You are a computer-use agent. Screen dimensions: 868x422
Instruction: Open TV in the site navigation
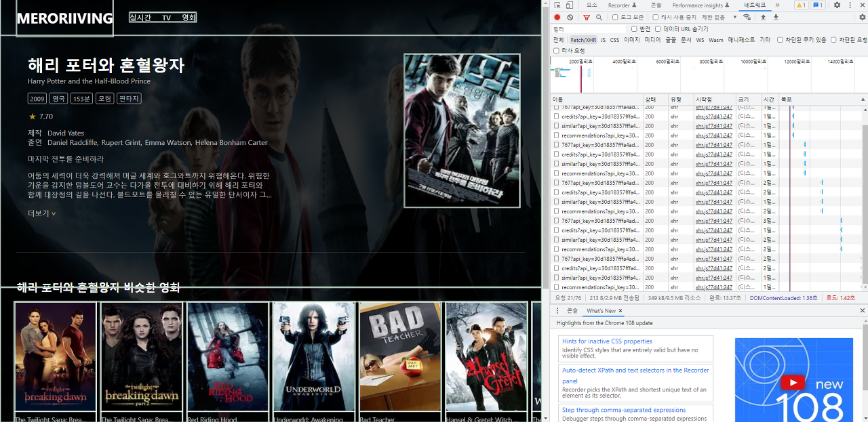pos(166,18)
